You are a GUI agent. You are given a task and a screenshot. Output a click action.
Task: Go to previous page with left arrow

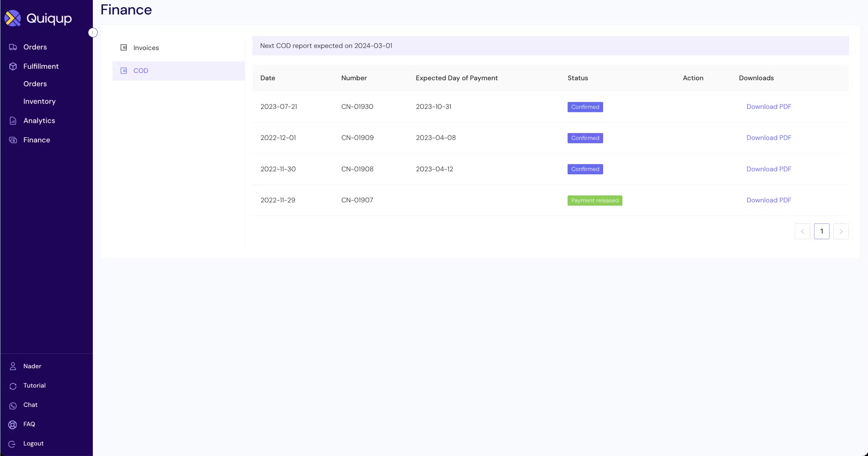coord(802,231)
